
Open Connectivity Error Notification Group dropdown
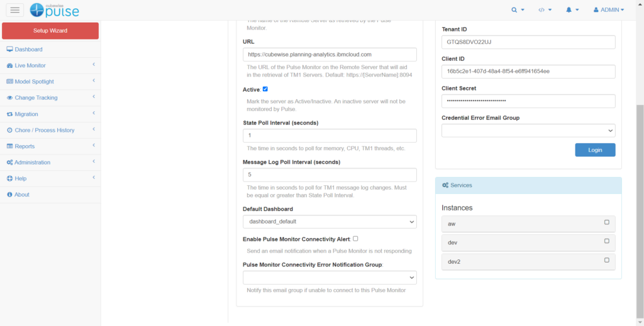(330, 277)
